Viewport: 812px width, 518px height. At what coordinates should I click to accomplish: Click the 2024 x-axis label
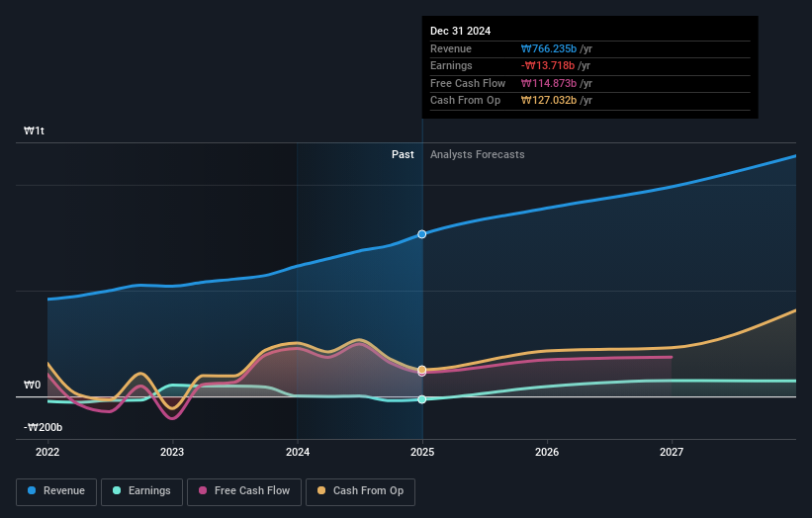point(298,453)
